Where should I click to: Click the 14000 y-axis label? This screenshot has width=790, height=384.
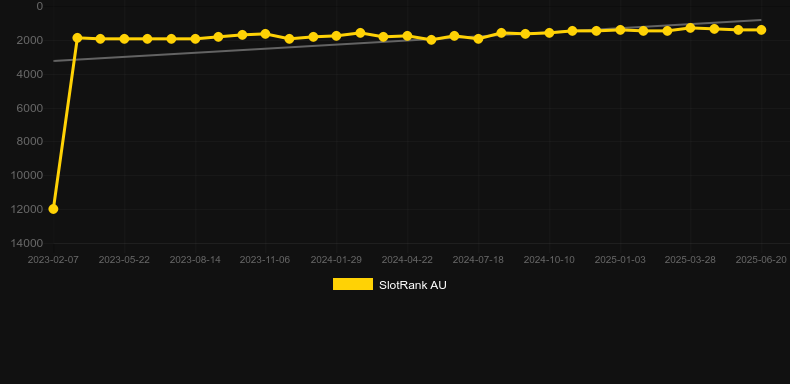point(27,243)
